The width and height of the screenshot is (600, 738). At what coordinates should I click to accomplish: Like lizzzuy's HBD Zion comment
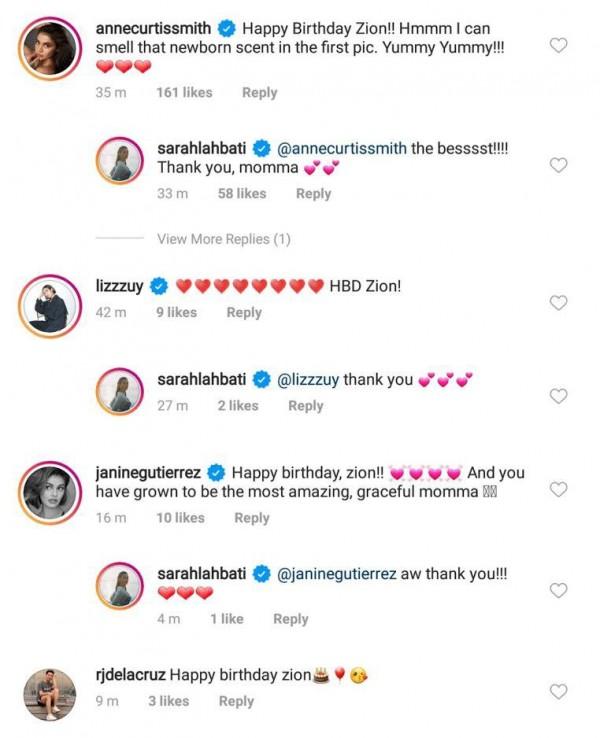[x=560, y=302]
